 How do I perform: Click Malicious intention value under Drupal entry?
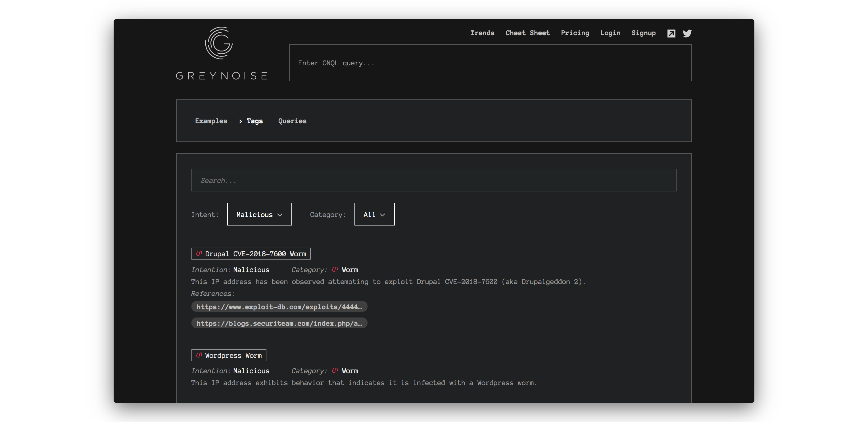click(x=251, y=270)
